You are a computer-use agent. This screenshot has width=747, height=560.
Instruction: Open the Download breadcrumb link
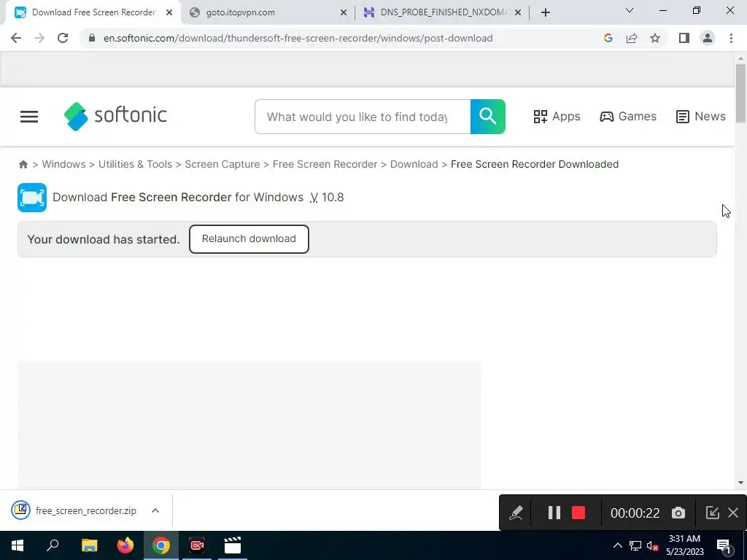[414, 164]
